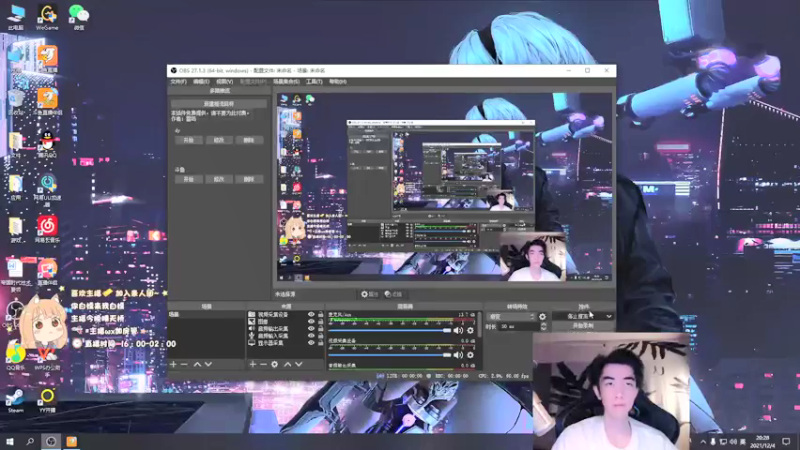
Task: Open 微信 WeChat desktop icon
Action: 79,17
